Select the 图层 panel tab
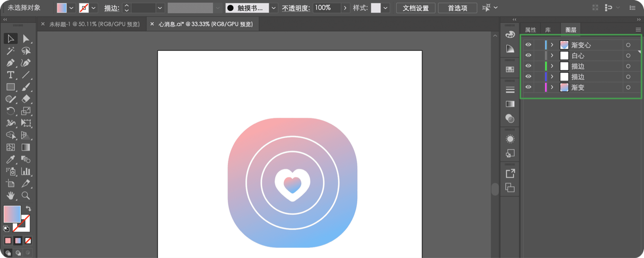This screenshot has height=258, width=644. click(571, 30)
